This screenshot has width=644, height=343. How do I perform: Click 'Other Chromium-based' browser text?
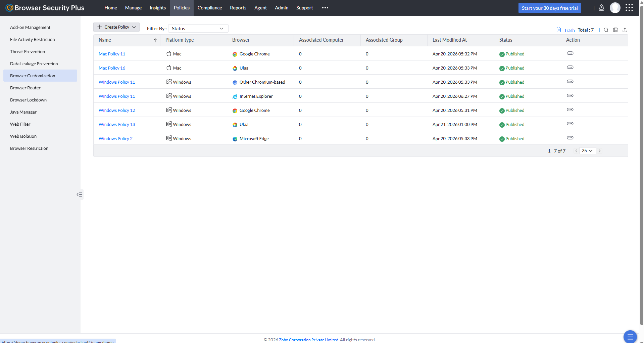tap(262, 82)
